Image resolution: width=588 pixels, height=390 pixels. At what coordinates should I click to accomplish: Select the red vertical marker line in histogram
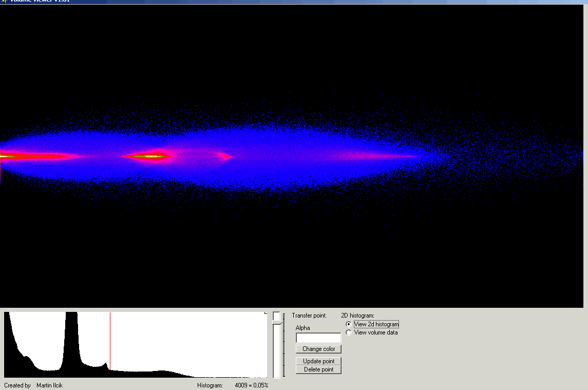point(110,339)
